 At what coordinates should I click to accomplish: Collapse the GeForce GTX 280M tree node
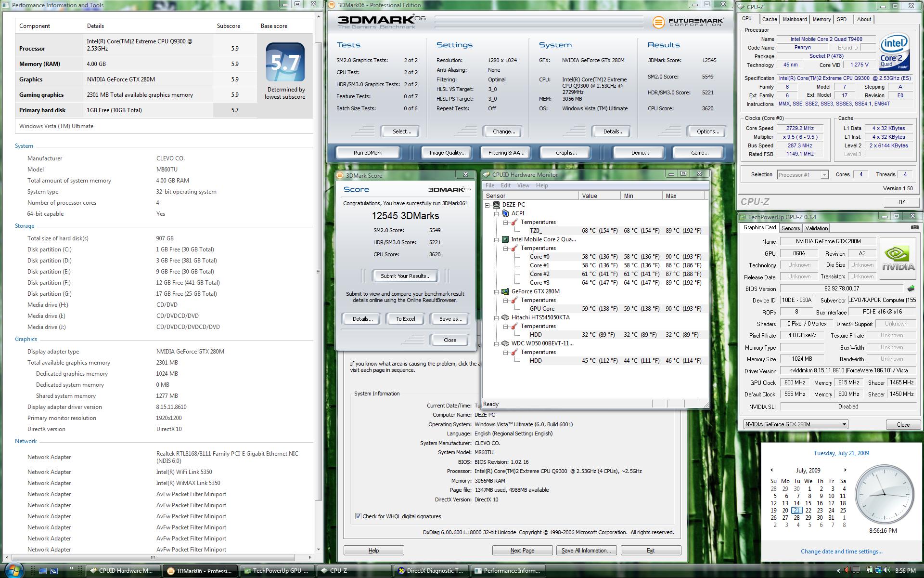tap(496, 291)
